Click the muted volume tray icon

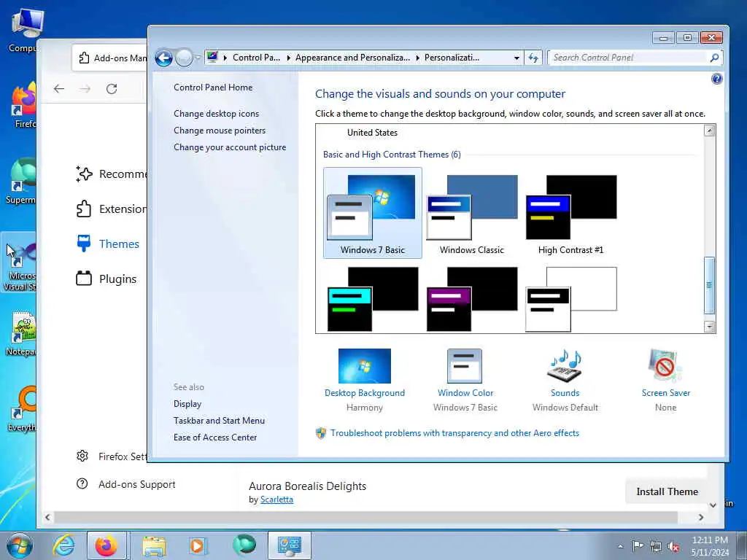(x=673, y=547)
